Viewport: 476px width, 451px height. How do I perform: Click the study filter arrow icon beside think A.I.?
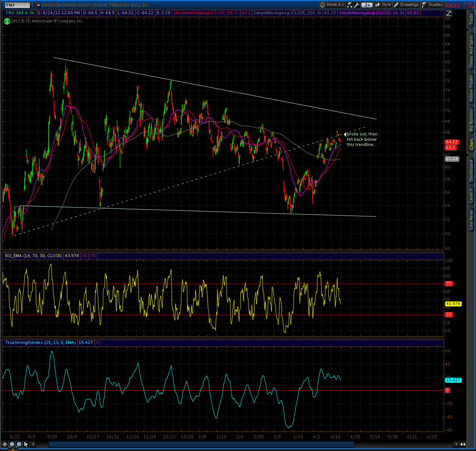[x=349, y=5]
